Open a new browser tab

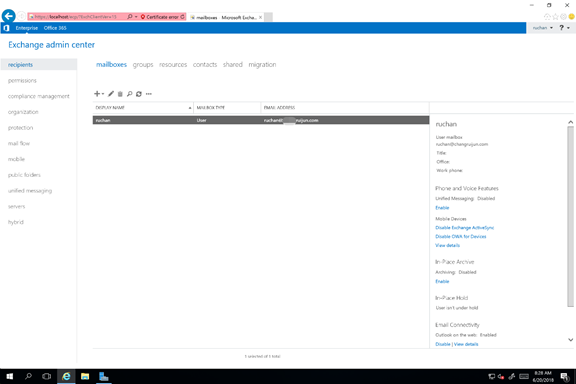[x=269, y=17]
